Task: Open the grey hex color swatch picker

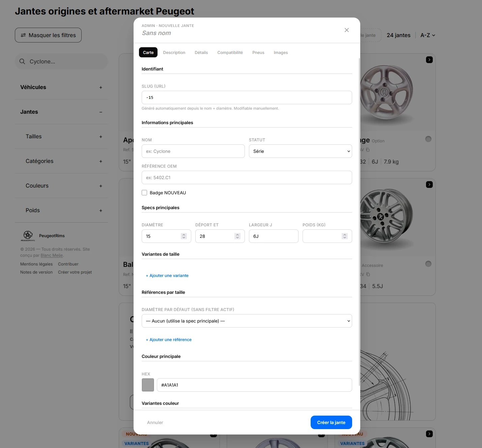Action: tap(148, 385)
